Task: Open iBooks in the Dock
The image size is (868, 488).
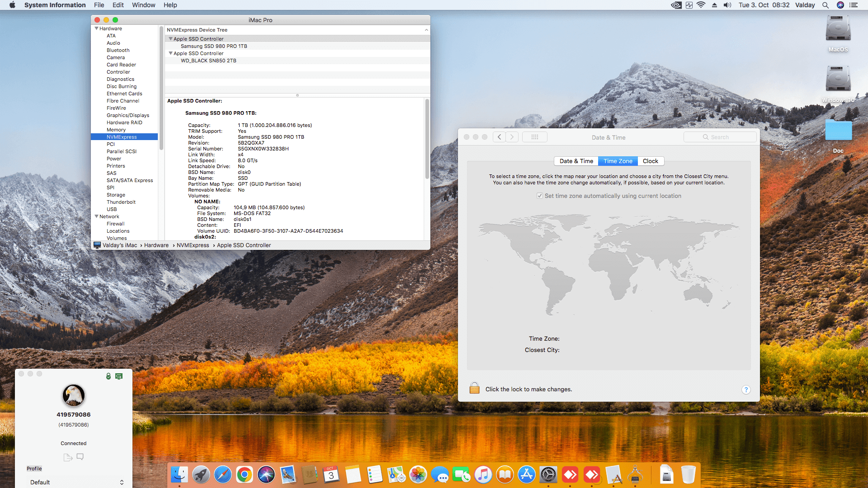Action: [x=505, y=475]
